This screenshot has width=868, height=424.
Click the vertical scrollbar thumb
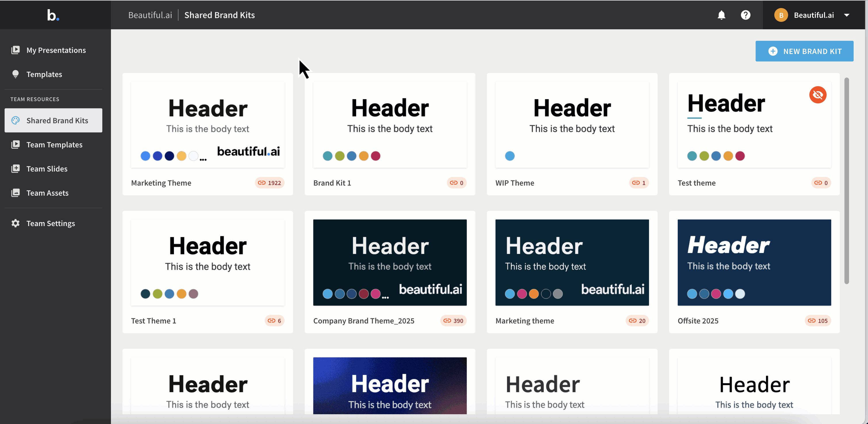[x=846, y=181]
